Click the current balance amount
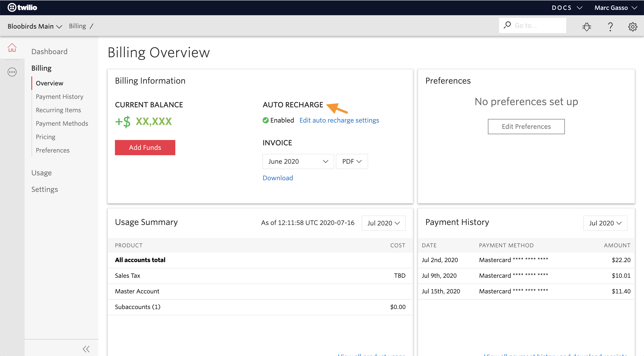Image resolution: width=644 pixels, height=356 pixels. click(x=143, y=121)
